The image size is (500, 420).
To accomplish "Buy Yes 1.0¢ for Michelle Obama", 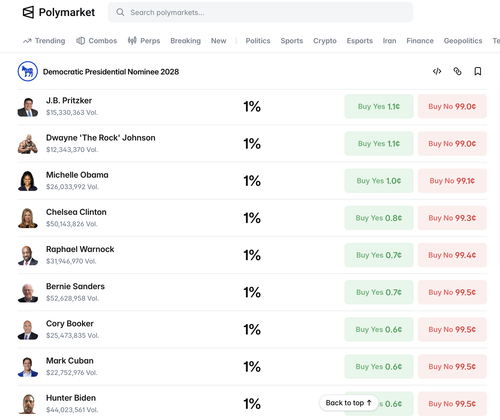I will pos(379,181).
